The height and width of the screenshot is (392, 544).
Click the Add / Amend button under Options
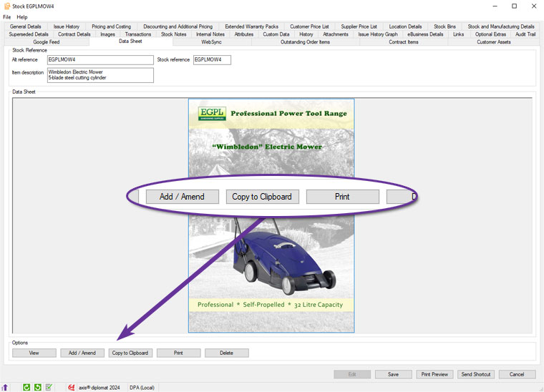[82, 353]
